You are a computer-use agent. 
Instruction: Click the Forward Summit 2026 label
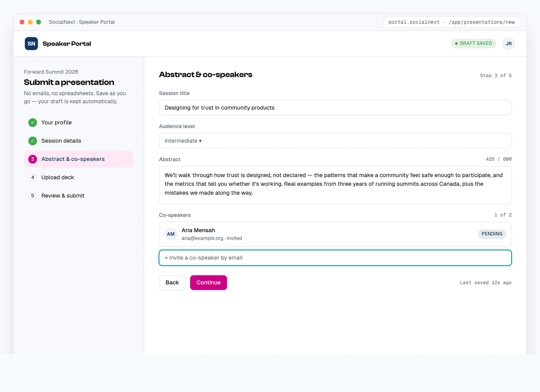pyautogui.click(x=51, y=72)
